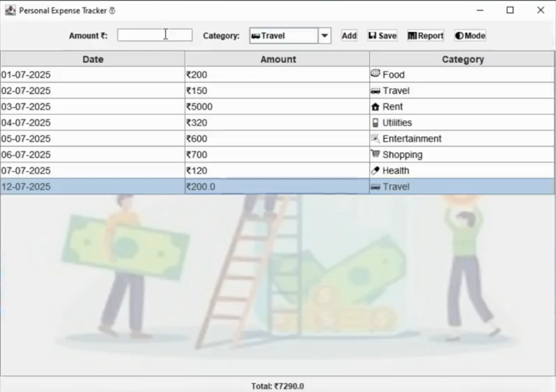The height and width of the screenshot is (392, 556).
Task: Click the ₹700 amount cell
Action: tap(277, 155)
